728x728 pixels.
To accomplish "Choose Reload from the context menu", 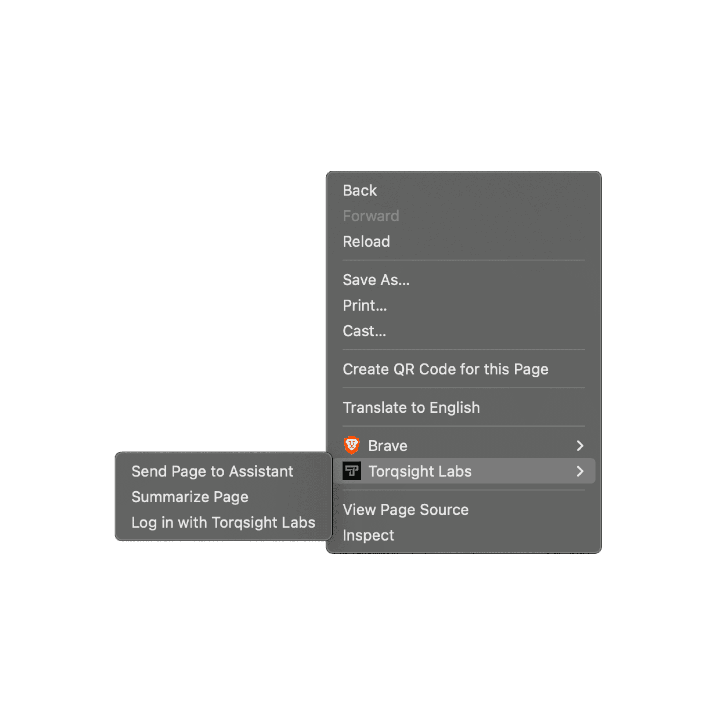I will tap(464, 242).
